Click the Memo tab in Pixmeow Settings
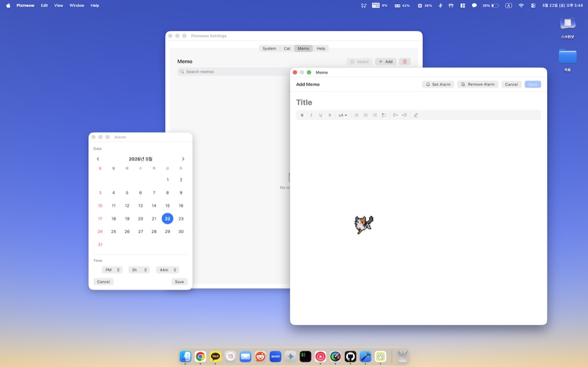The width and height of the screenshot is (588, 367). coord(304,49)
